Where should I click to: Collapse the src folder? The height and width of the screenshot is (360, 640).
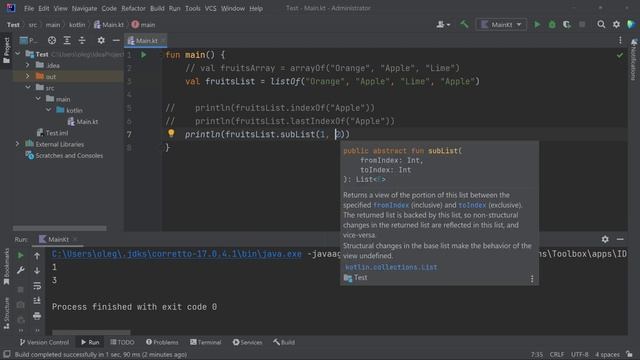tap(28, 88)
